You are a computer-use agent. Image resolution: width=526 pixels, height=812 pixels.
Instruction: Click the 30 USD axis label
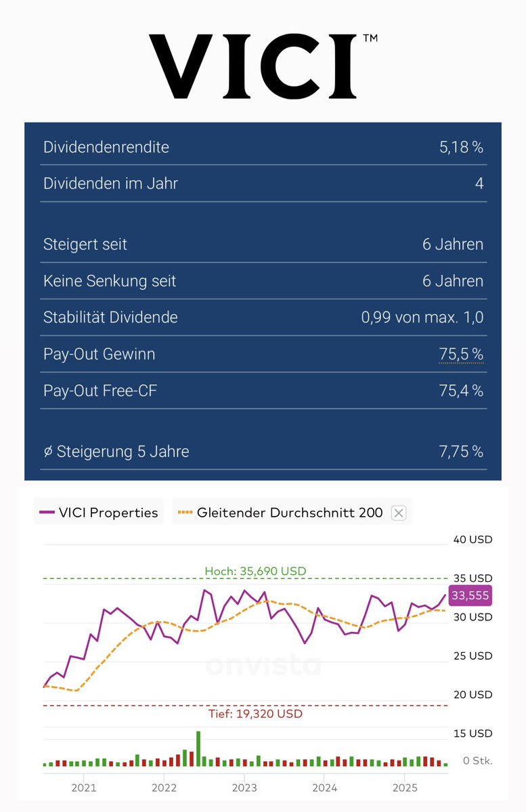(473, 617)
